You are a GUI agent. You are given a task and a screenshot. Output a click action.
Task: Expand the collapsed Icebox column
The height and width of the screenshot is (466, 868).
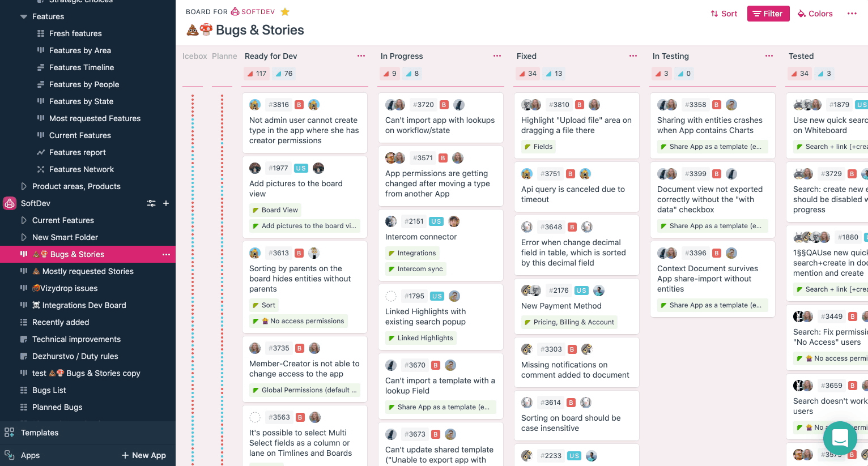194,56
